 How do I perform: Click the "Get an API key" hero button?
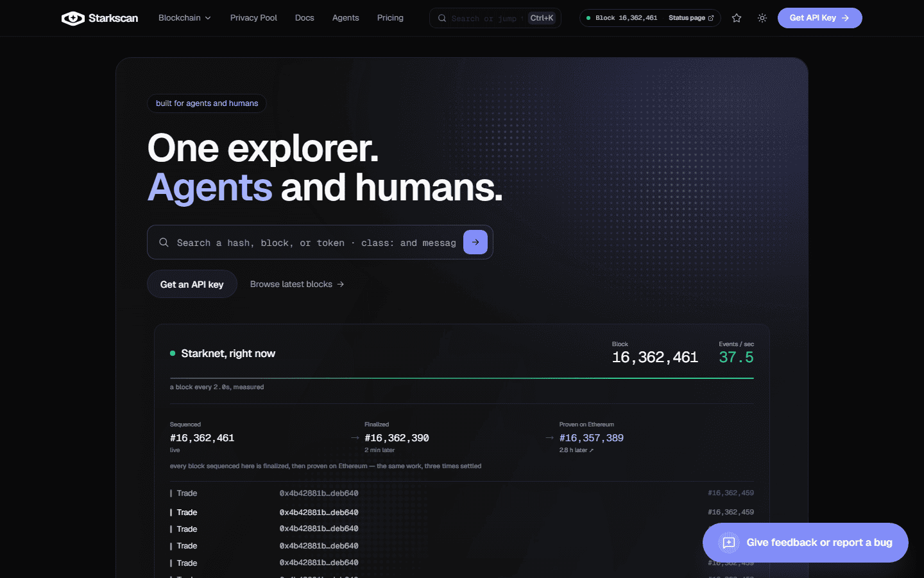pos(192,284)
